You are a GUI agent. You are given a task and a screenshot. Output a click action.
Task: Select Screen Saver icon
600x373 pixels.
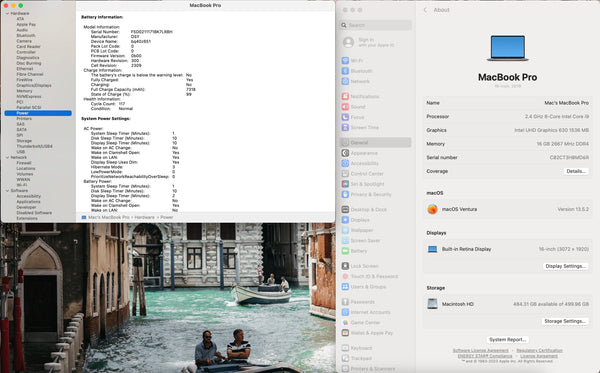(345, 240)
